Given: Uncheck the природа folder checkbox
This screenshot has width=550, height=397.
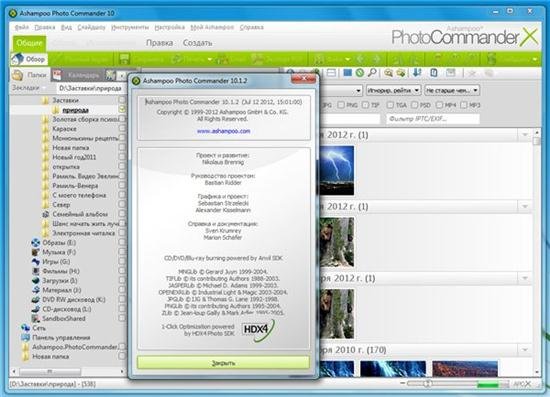Looking at the screenshot, I should [122, 109].
